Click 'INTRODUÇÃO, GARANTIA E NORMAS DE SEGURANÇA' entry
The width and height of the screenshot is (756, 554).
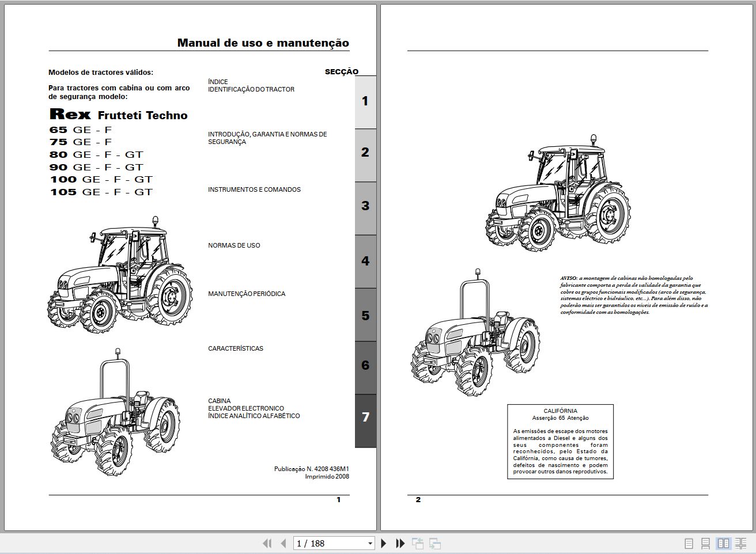pos(267,138)
